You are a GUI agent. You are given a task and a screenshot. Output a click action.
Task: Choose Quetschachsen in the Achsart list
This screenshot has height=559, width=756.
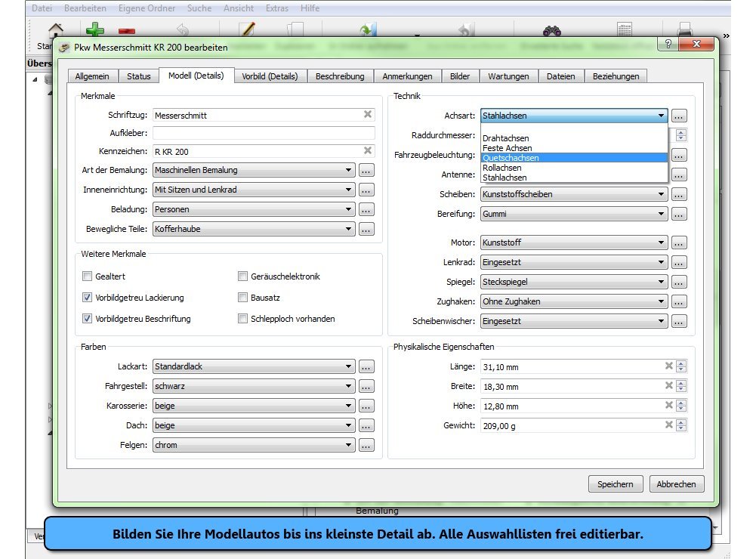574,158
